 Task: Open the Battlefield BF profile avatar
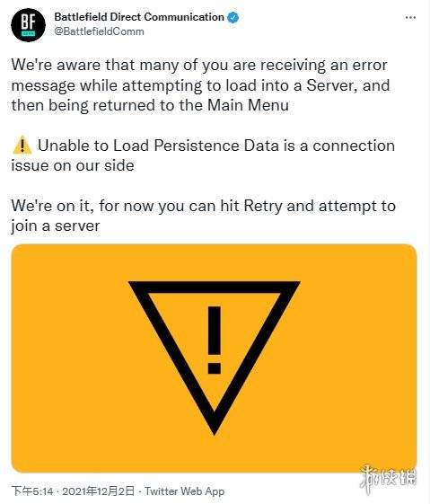point(28,25)
